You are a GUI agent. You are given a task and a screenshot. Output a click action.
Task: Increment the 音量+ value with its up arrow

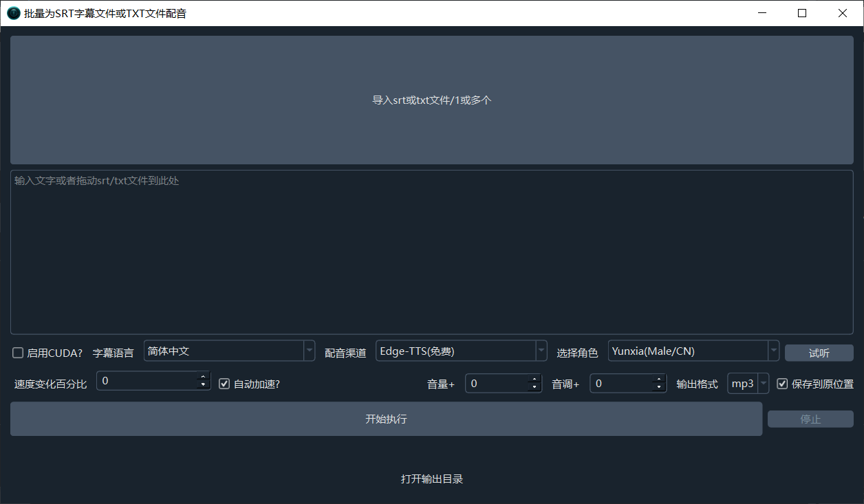(534, 379)
